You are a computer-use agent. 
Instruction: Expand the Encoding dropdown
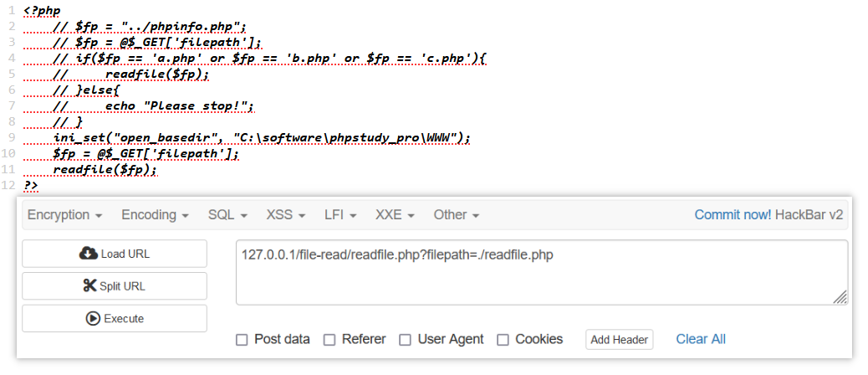(x=155, y=215)
